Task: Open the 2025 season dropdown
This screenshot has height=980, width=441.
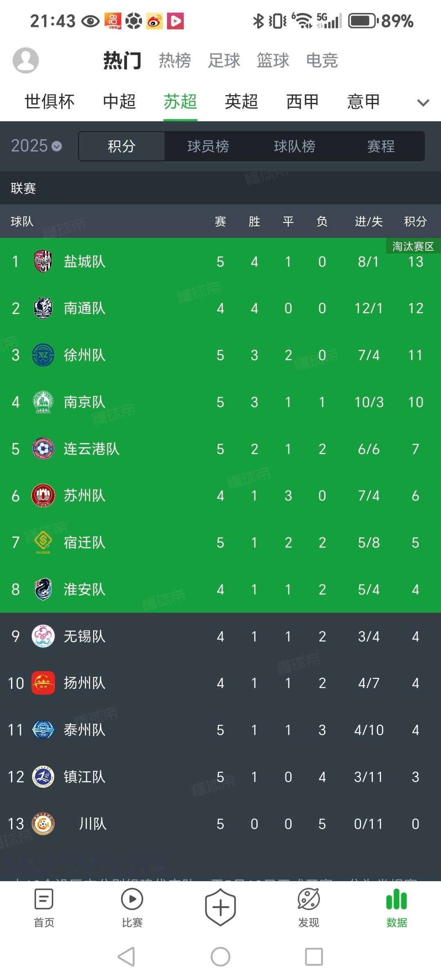Action: tap(36, 146)
